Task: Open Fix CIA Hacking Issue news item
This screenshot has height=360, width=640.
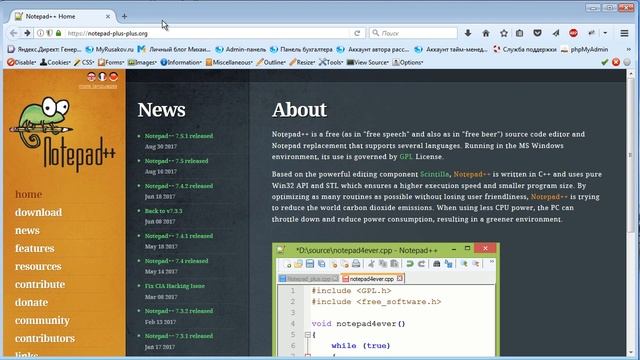Action: [x=175, y=286]
